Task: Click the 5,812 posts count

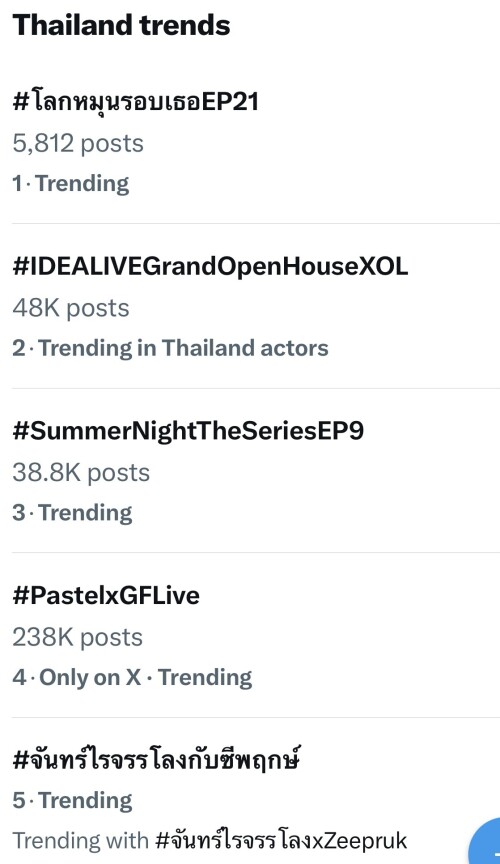Action: (78, 144)
